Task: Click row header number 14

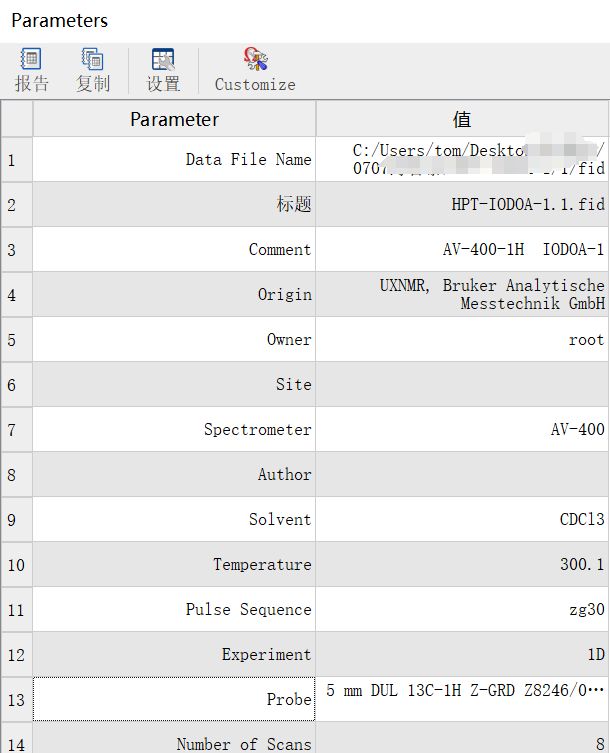Action: click(16, 742)
